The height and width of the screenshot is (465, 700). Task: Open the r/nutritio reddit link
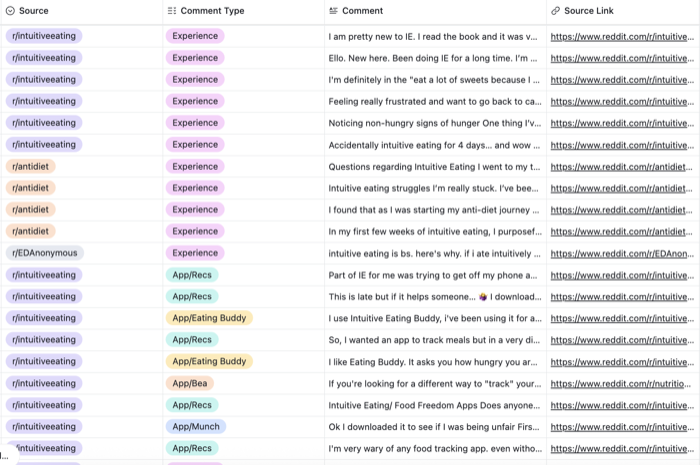click(620, 384)
